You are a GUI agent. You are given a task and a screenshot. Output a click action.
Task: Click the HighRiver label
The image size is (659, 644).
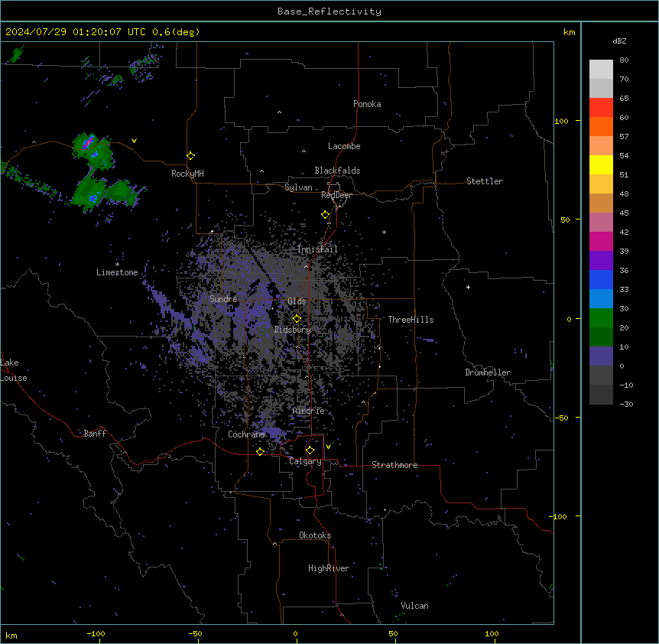329,568
